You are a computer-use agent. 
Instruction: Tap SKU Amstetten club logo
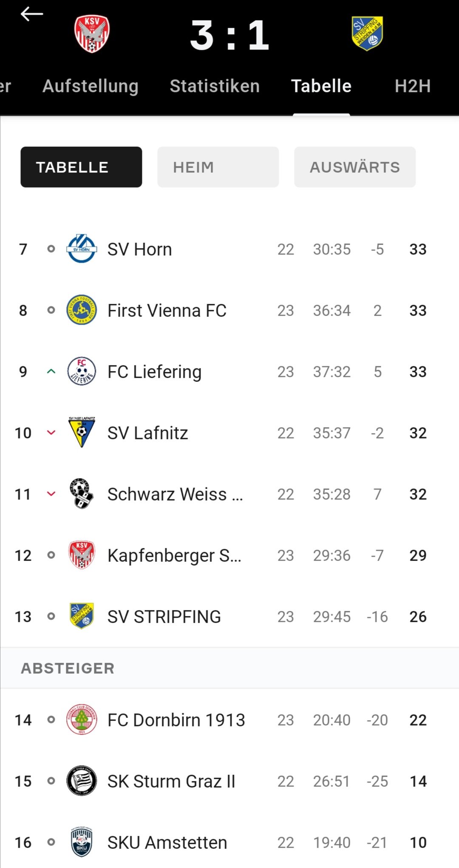[x=82, y=842]
